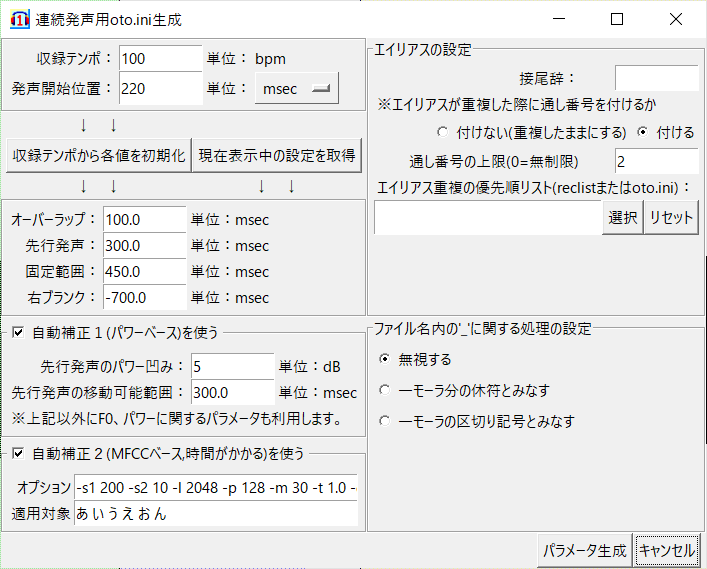This screenshot has width=707, height=569.
Task: Click the app icon in the title bar
Action: coord(19,20)
